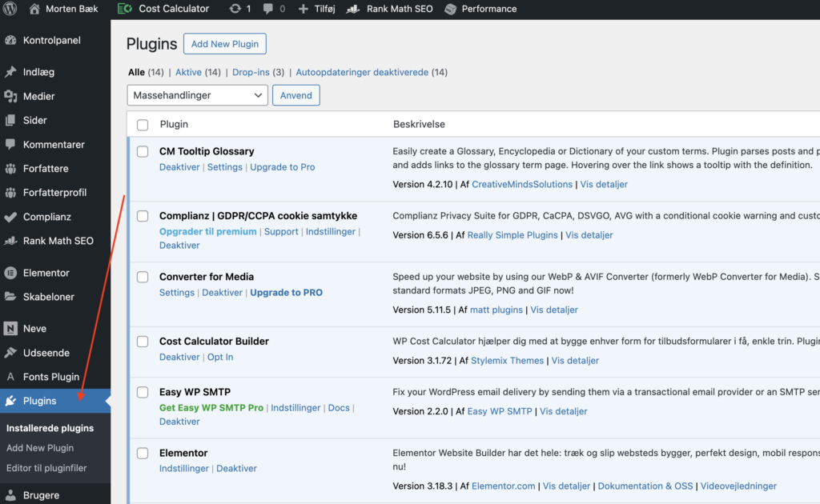Click the Complianz checkmark icon
The height and width of the screenshot is (504, 820).
click(x=10, y=217)
